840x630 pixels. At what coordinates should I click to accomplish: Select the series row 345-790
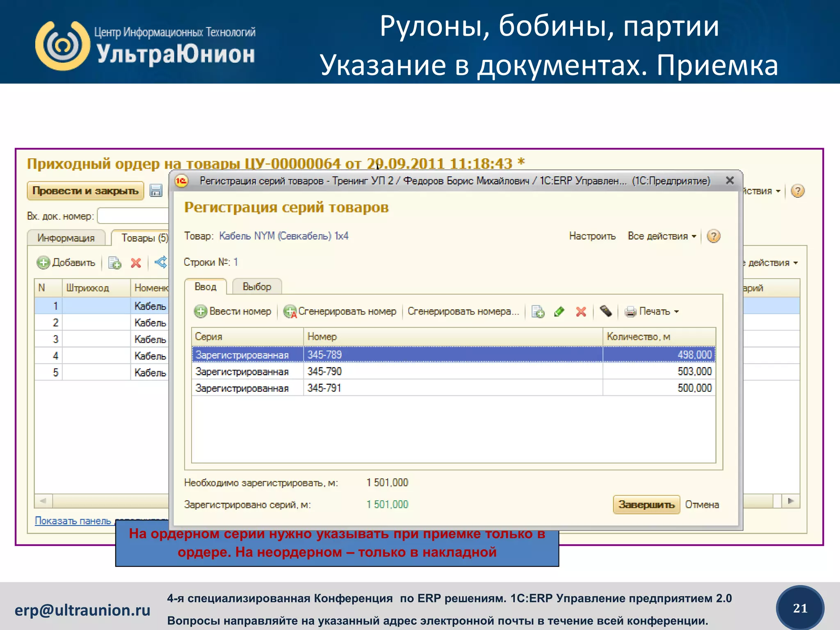coord(453,371)
